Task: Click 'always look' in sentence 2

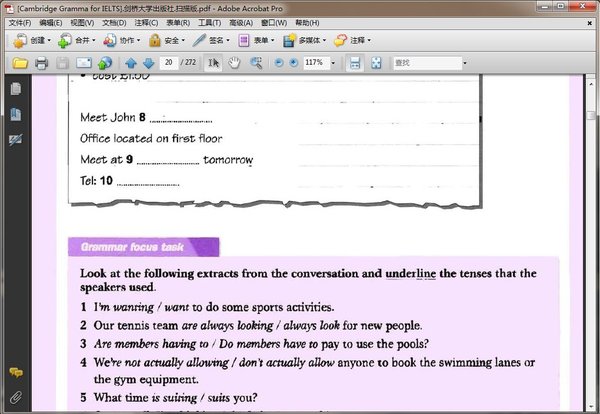Action: [x=311, y=326]
